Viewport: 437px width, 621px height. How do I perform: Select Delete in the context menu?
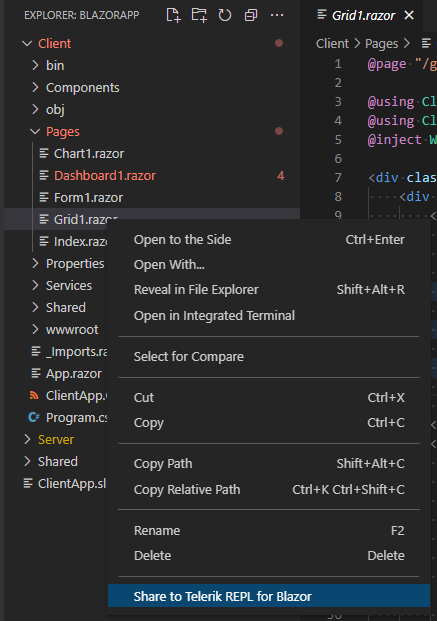269,556
